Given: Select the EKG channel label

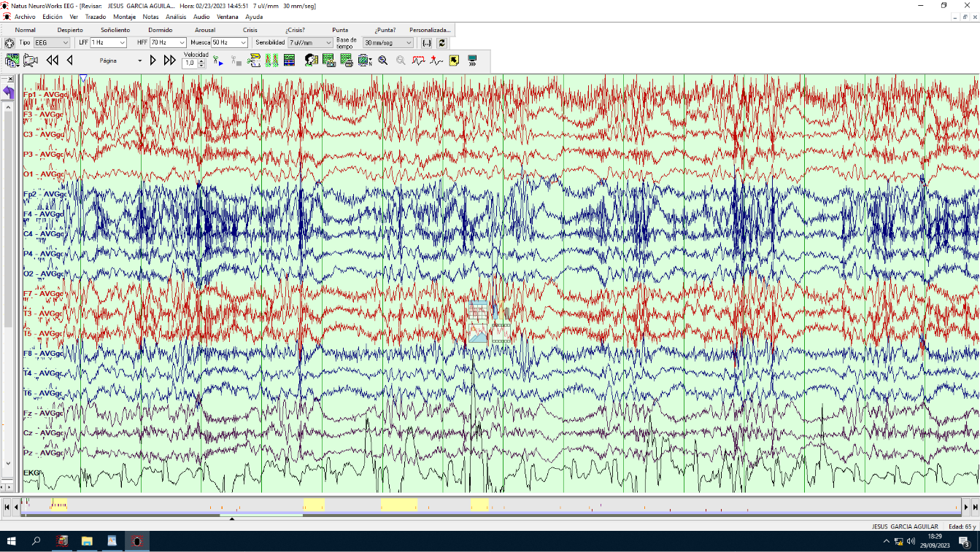Looking at the screenshot, I should click(32, 473).
